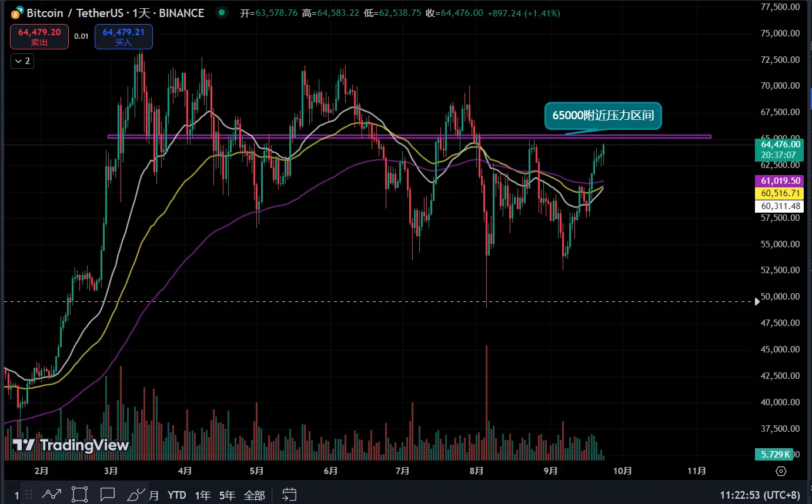Click the 37,500.00 price axis label
Viewport: 812px width, 504px height.
780,429
